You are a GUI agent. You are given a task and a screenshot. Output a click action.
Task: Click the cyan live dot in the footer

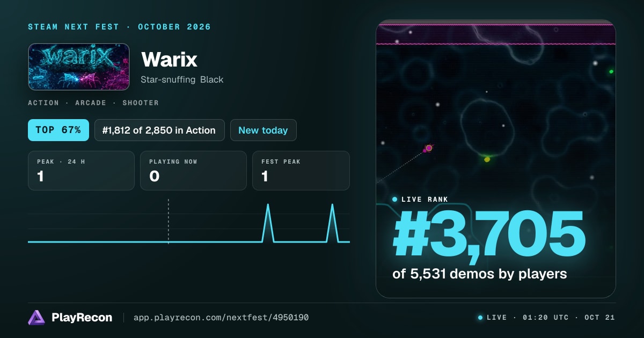pyautogui.click(x=480, y=318)
